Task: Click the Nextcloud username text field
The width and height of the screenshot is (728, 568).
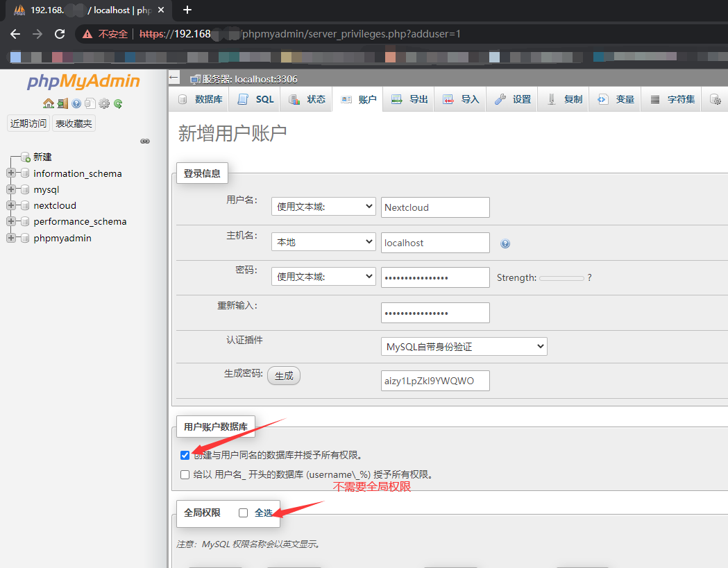Action: (435, 207)
